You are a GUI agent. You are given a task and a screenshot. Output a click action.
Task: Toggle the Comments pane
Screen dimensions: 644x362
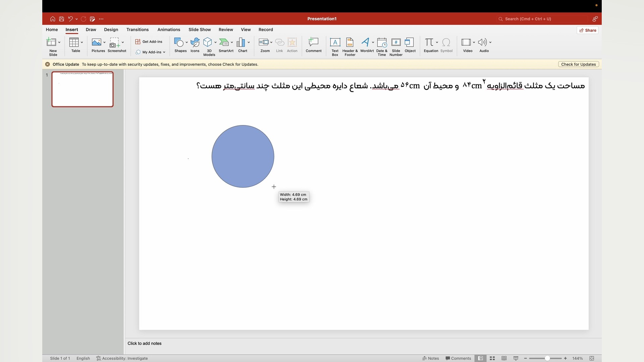(x=458, y=358)
